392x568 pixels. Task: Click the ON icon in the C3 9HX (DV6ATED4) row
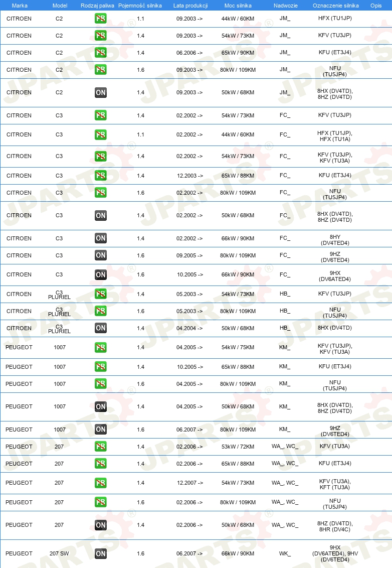(101, 274)
